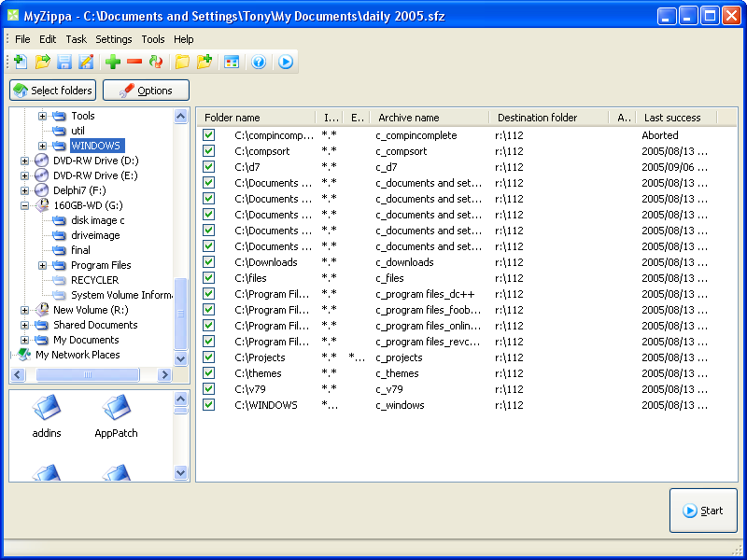Click the Save floppy disk icon
This screenshot has width=747, height=560.
pyautogui.click(x=64, y=62)
